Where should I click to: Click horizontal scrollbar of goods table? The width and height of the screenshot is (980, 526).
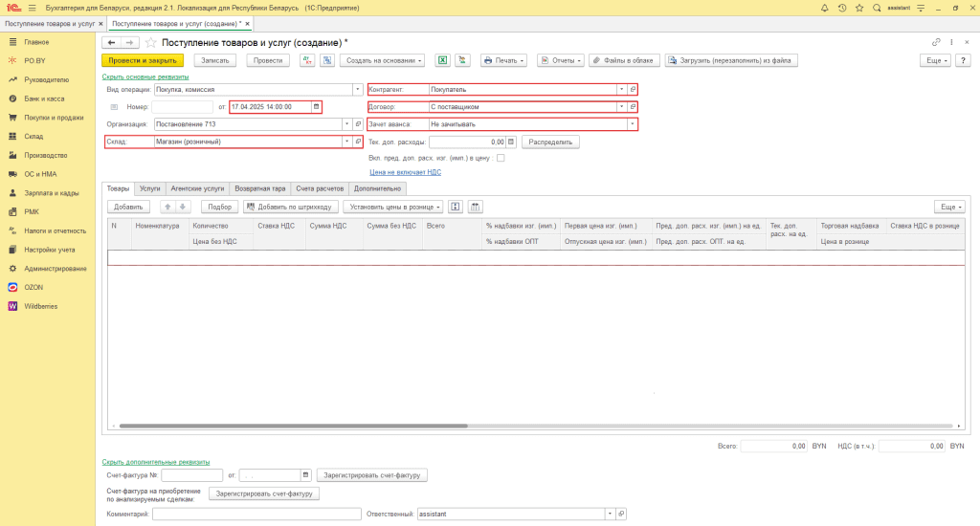tap(536, 426)
